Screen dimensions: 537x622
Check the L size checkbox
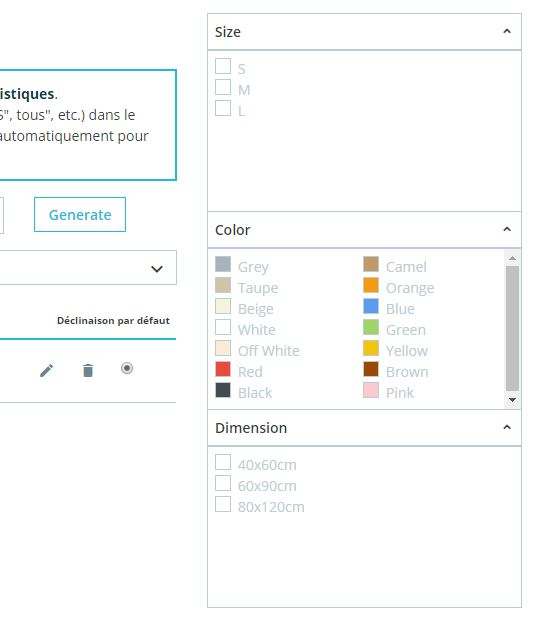click(x=223, y=108)
